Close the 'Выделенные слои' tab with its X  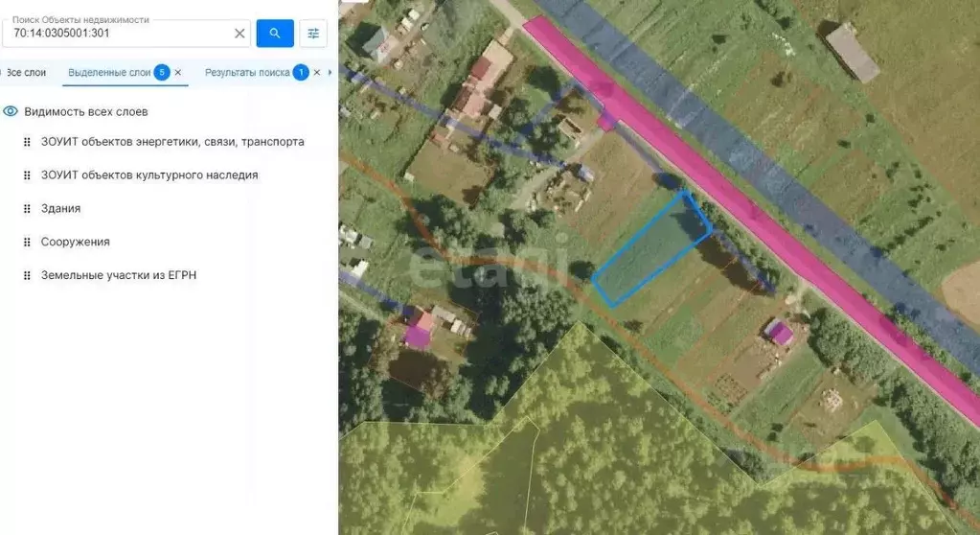(178, 73)
